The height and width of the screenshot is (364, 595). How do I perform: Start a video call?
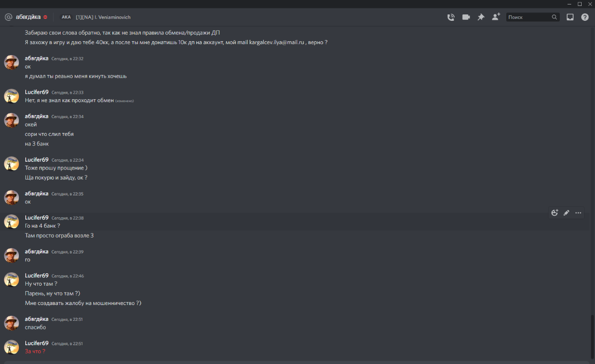466,17
